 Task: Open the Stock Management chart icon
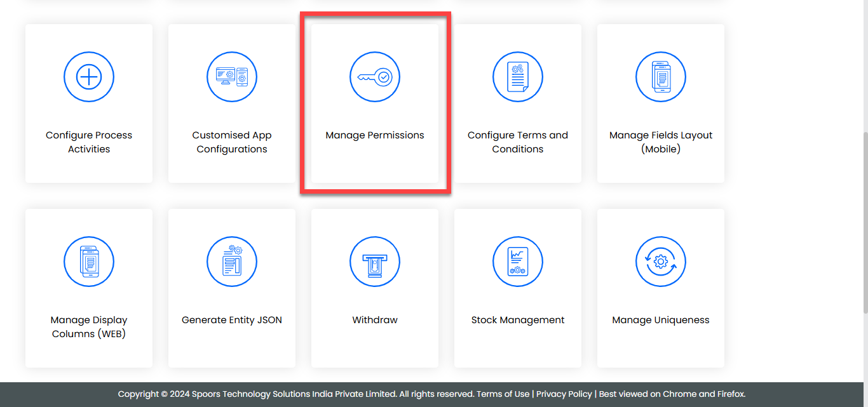point(518,262)
